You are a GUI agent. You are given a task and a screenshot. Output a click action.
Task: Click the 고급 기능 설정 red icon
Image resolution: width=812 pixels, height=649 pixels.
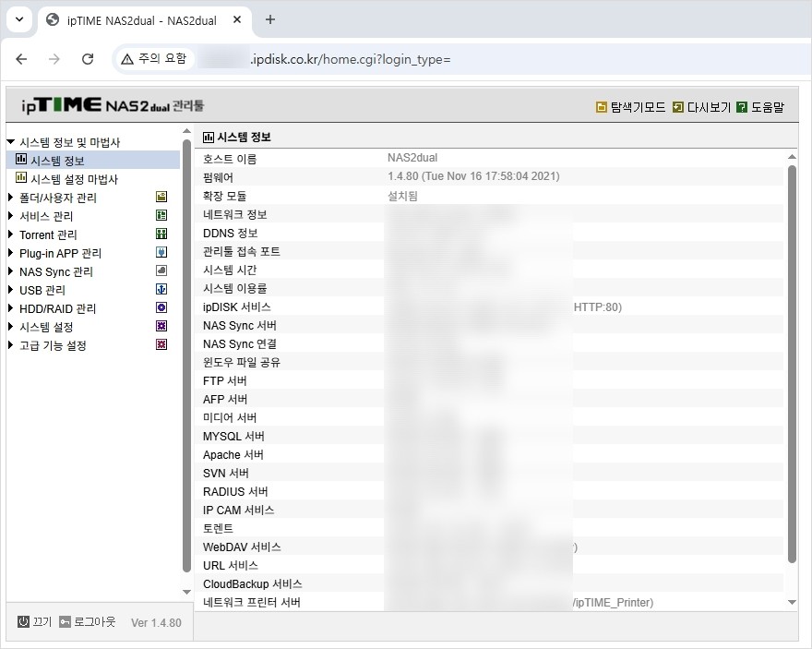pos(161,344)
